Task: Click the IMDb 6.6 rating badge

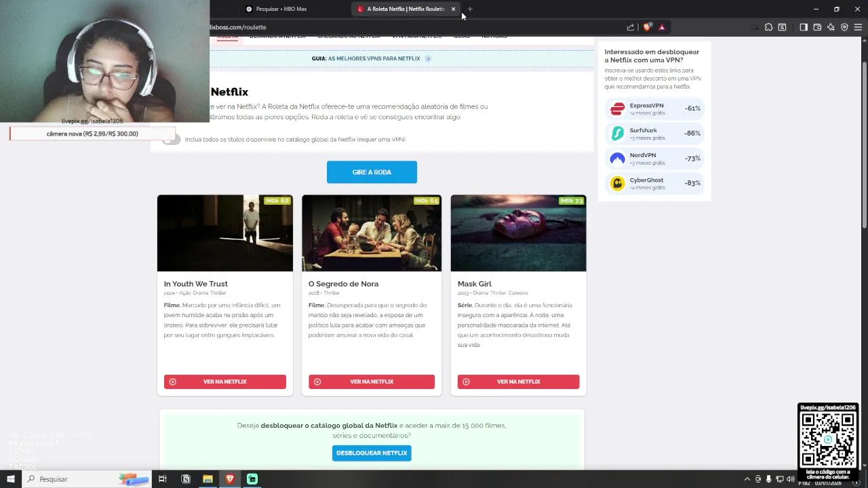Action: 277,201
